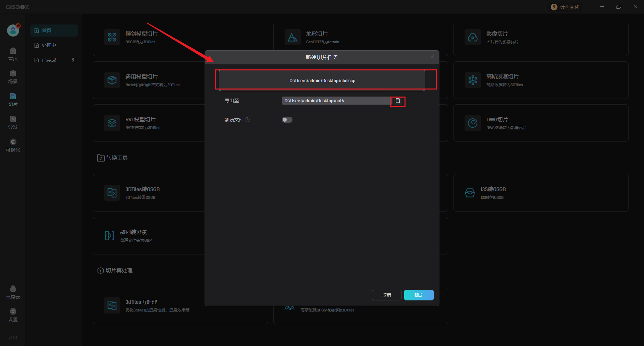Click the 导出至 output path field
The height and width of the screenshot is (346, 644).
[x=335, y=101]
